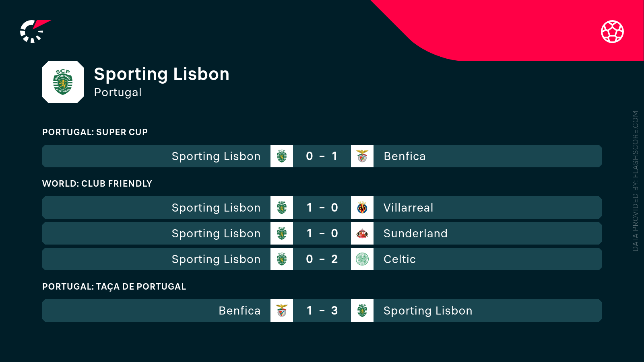The width and height of the screenshot is (644, 362).
Task: Select the Celtic club crest
Action: pos(362,259)
